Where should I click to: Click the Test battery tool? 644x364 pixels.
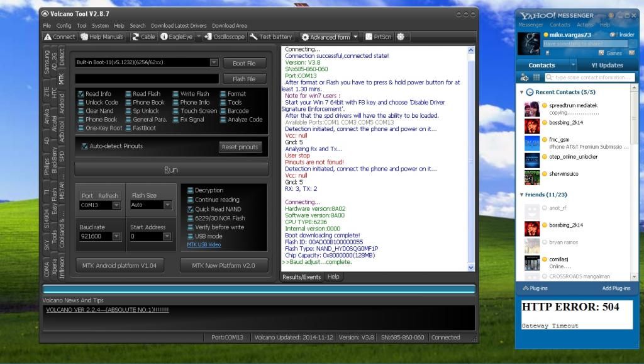coord(271,37)
